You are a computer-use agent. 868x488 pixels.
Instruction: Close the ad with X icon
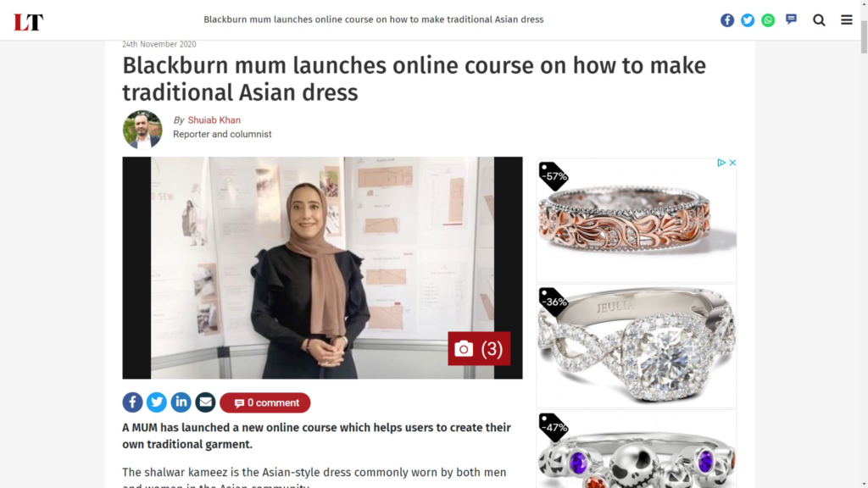click(x=732, y=163)
